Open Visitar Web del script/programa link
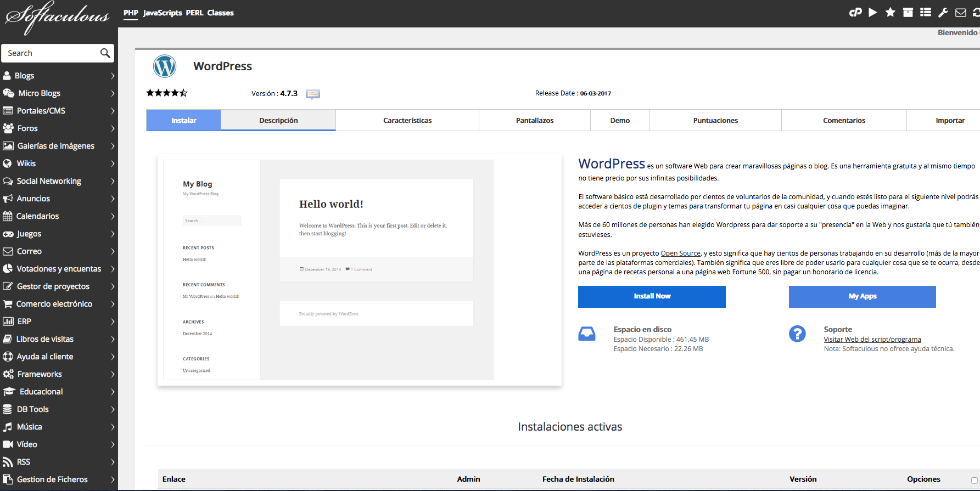Screen dimensions: 980x491 point(872,340)
